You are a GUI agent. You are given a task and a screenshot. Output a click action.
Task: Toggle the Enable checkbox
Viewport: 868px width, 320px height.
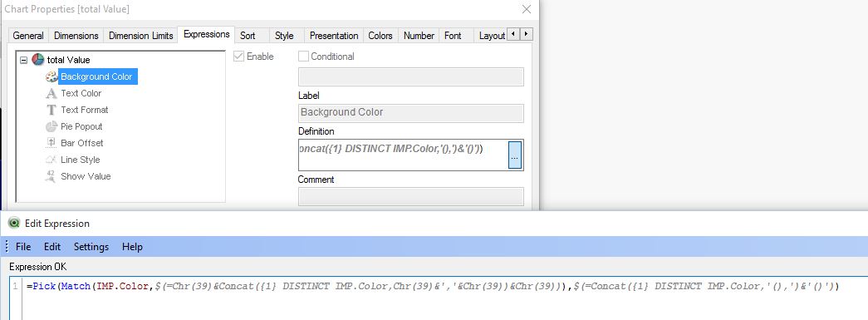(x=239, y=56)
